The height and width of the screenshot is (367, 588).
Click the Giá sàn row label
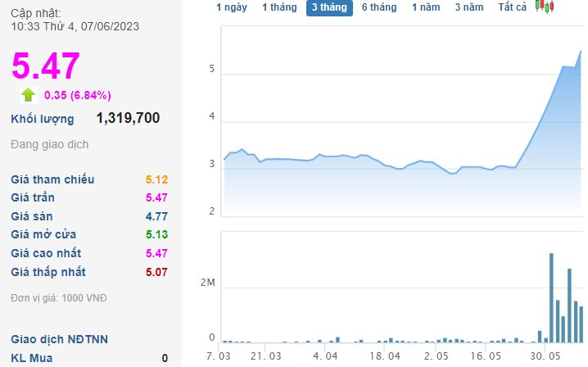coord(34,216)
